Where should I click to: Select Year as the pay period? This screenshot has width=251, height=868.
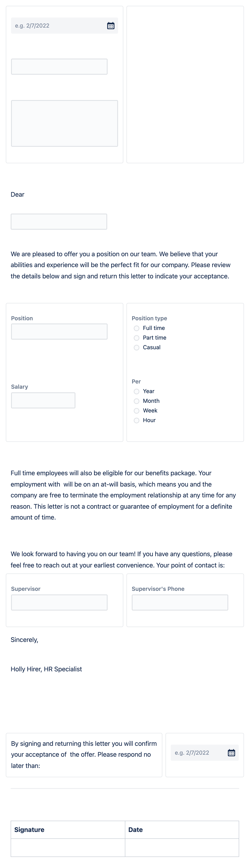point(137,392)
